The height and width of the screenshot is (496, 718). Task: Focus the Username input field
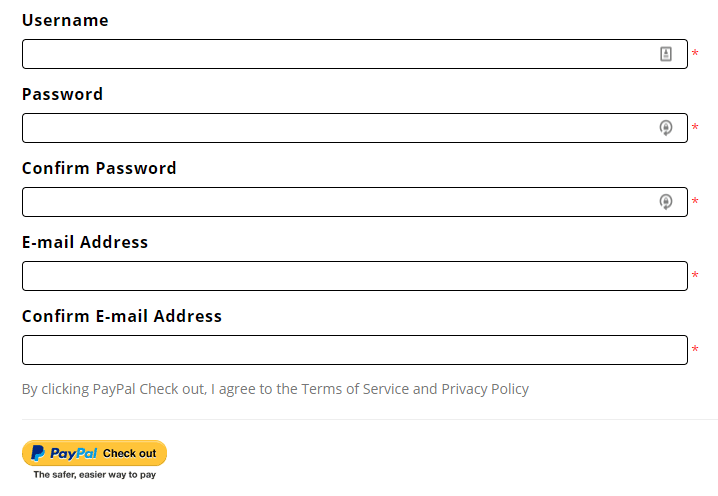(355, 54)
